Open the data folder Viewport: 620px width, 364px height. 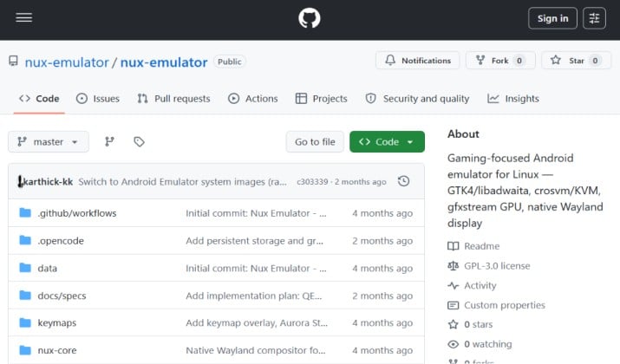[x=47, y=268]
